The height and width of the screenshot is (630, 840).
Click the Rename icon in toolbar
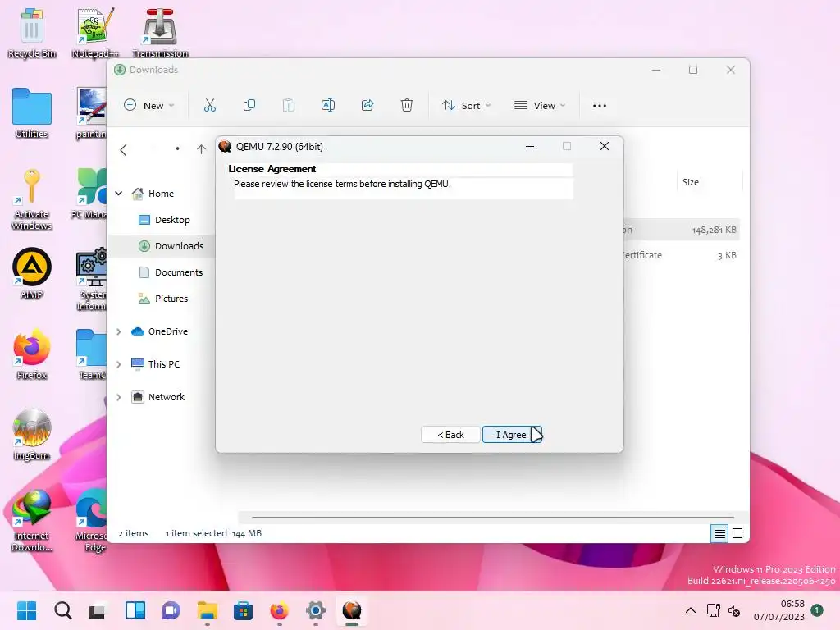[328, 106]
